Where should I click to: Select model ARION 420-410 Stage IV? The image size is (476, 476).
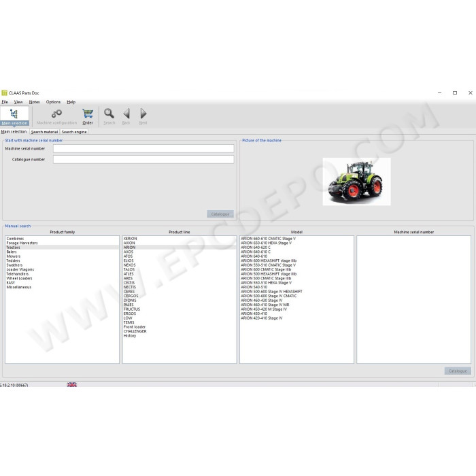tap(296, 318)
